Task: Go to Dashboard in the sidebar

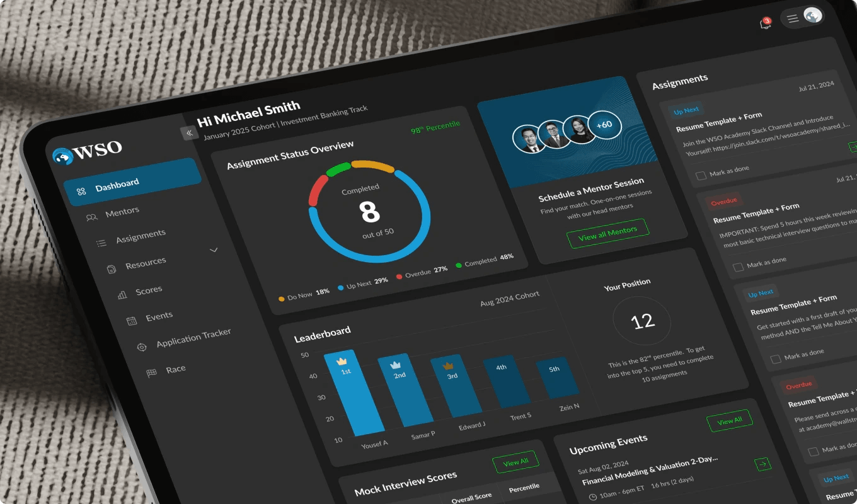Action: click(x=133, y=183)
